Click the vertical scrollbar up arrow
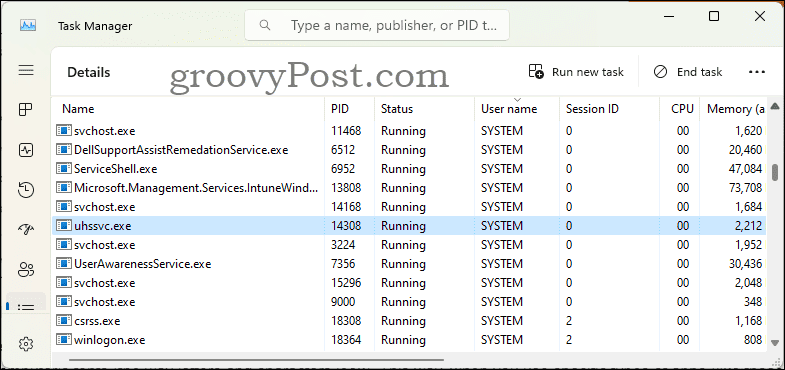 click(775, 106)
